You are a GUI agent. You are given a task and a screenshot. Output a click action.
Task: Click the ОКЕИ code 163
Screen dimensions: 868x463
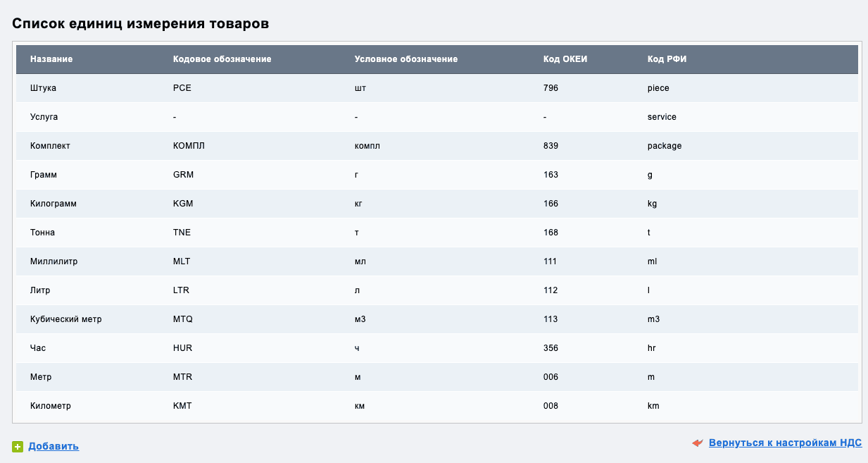coord(551,175)
